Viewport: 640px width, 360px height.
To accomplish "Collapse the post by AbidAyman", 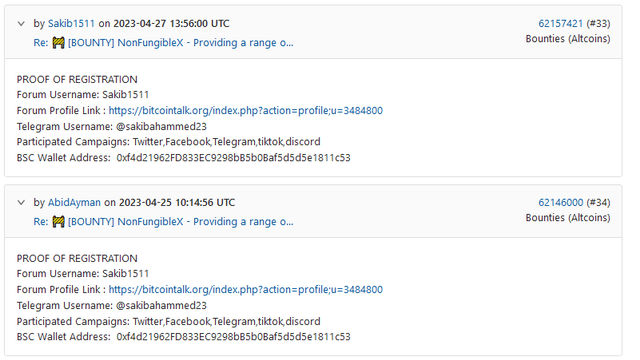I will [x=21, y=202].
